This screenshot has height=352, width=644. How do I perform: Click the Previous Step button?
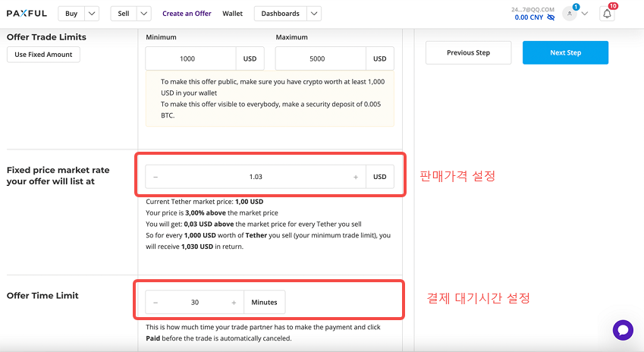click(x=468, y=52)
